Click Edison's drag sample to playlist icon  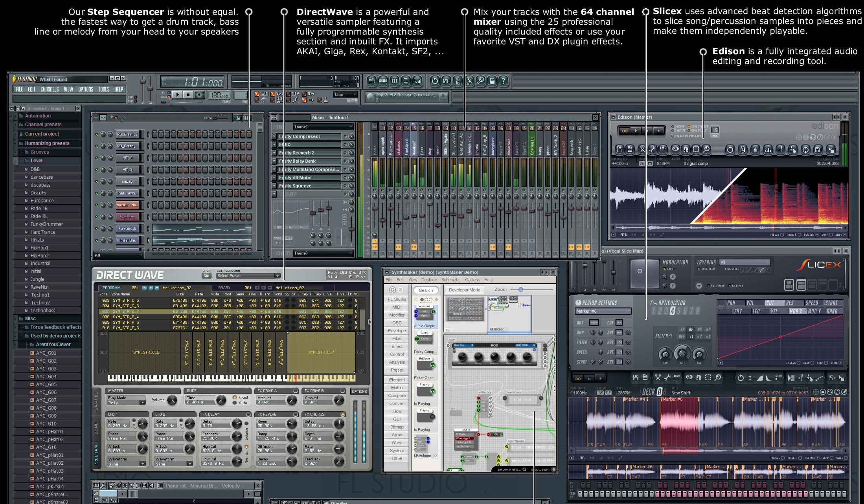pos(831,149)
